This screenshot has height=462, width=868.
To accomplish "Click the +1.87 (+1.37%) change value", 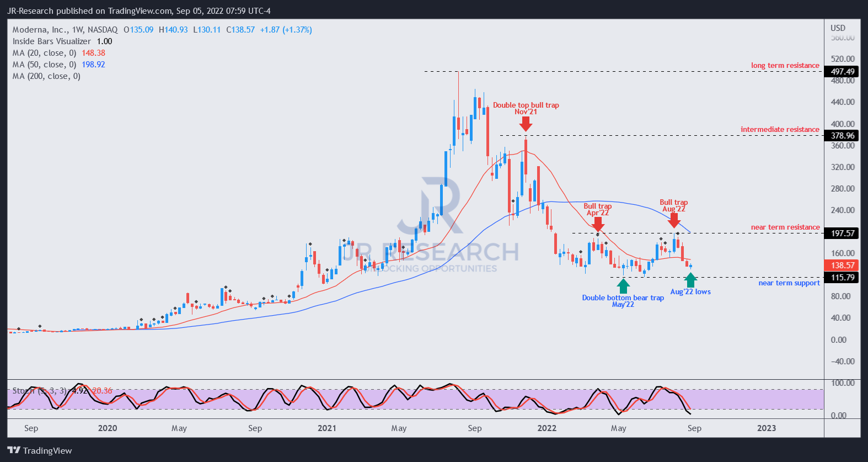I will point(286,30).
